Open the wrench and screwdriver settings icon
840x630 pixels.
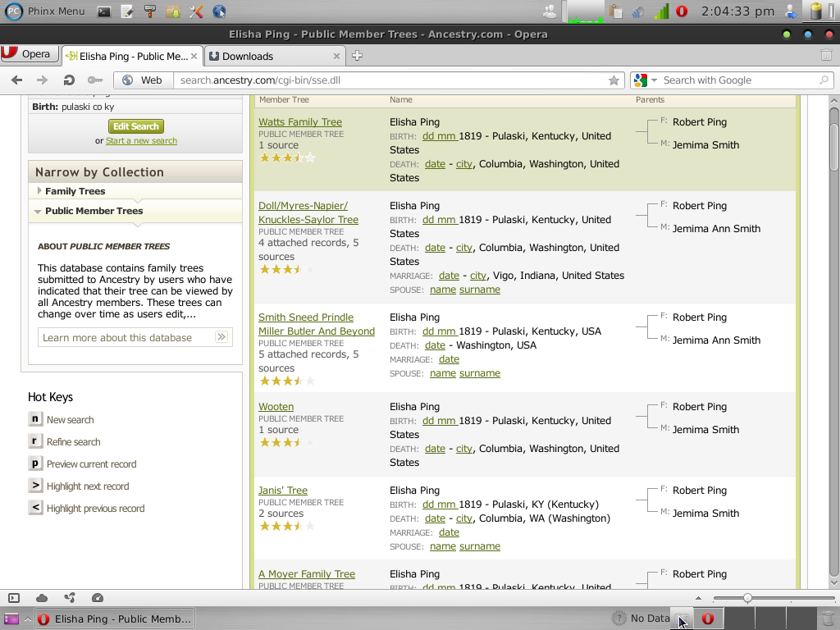coord(196,11)
